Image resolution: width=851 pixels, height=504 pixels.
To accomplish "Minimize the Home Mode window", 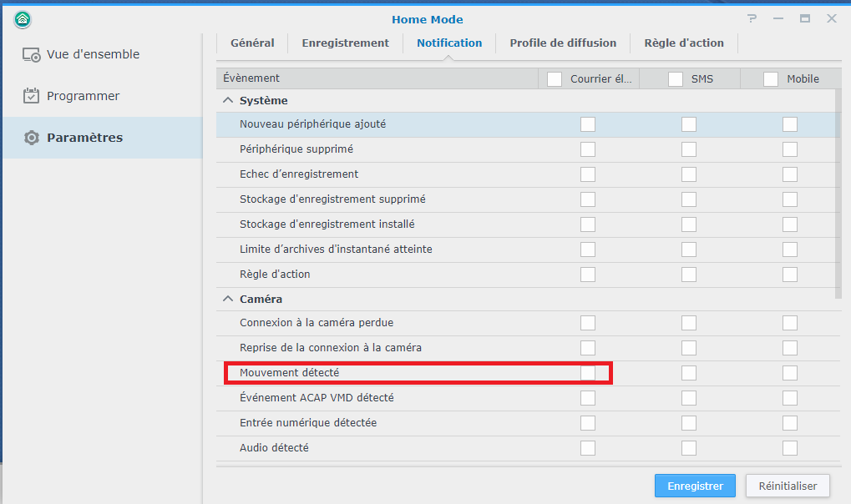I will click(778, 19).
